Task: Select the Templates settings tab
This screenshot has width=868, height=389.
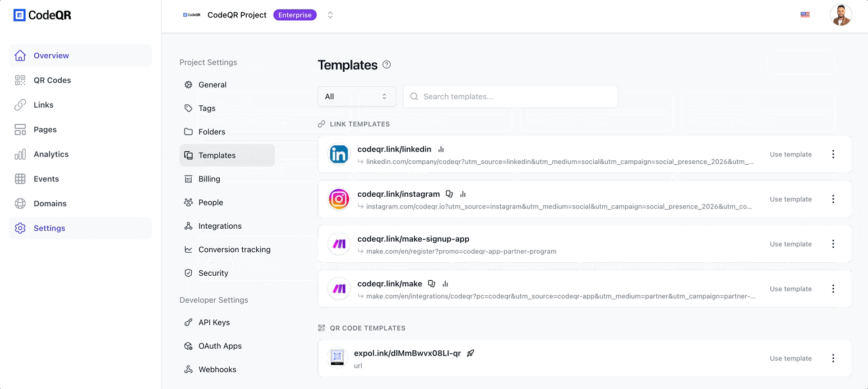Action: 227,155
